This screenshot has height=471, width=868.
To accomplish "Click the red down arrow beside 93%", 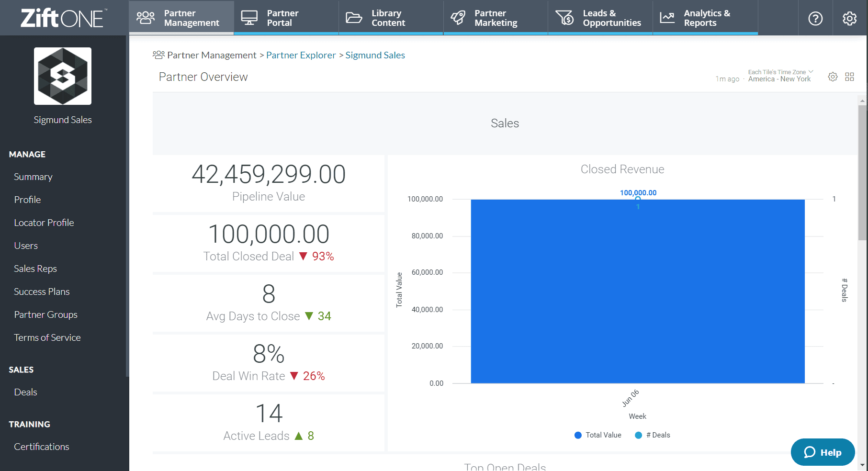I will [303, 257].
